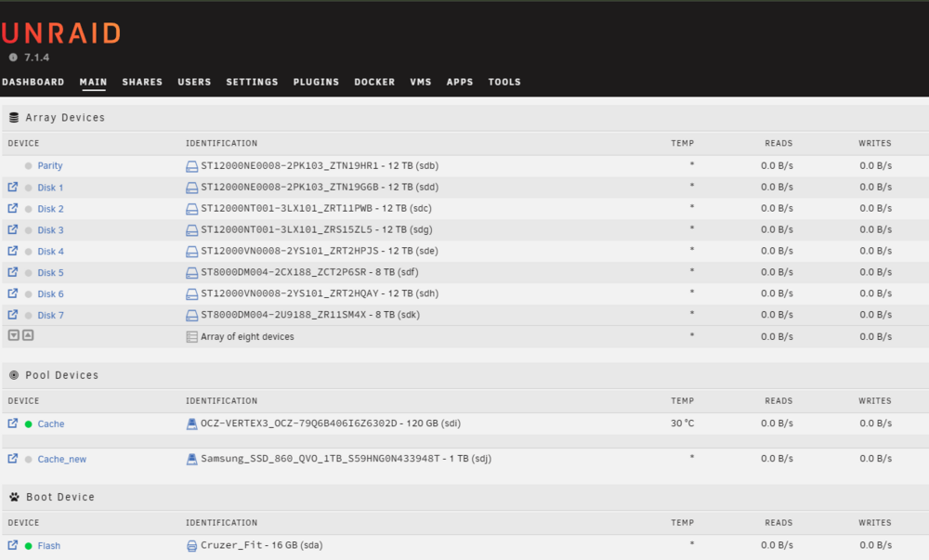Image resolution: width=929 pixels, height=560 pixels.
Task: Click the Parity drive icon before ST12000NE0008 ZTN19HR1
Action: (x=192, y=166)
